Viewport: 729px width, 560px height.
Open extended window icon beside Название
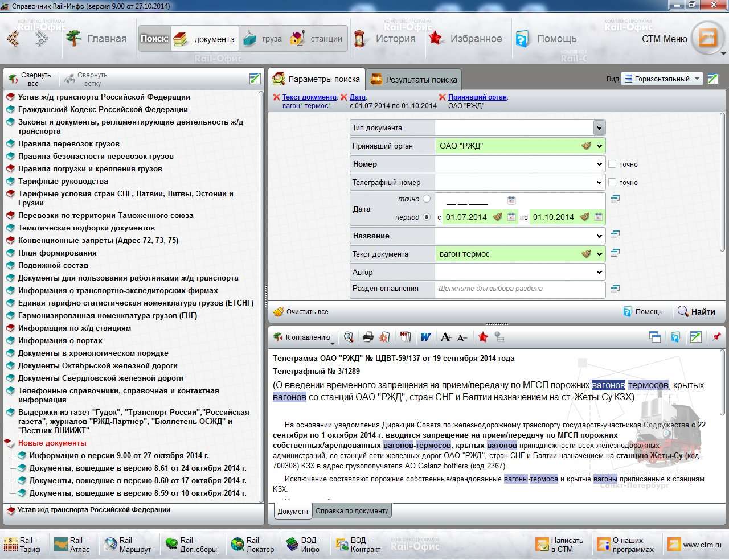pos(615,234)
